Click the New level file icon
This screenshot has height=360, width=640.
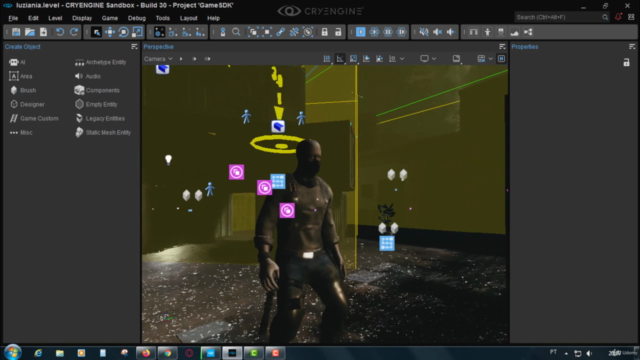tap(43, 32)
